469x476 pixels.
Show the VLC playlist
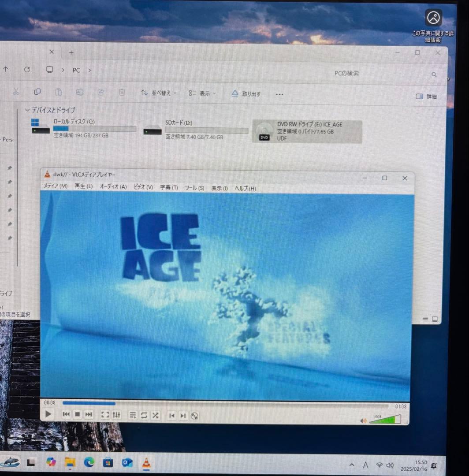click(x=133, y=415)
